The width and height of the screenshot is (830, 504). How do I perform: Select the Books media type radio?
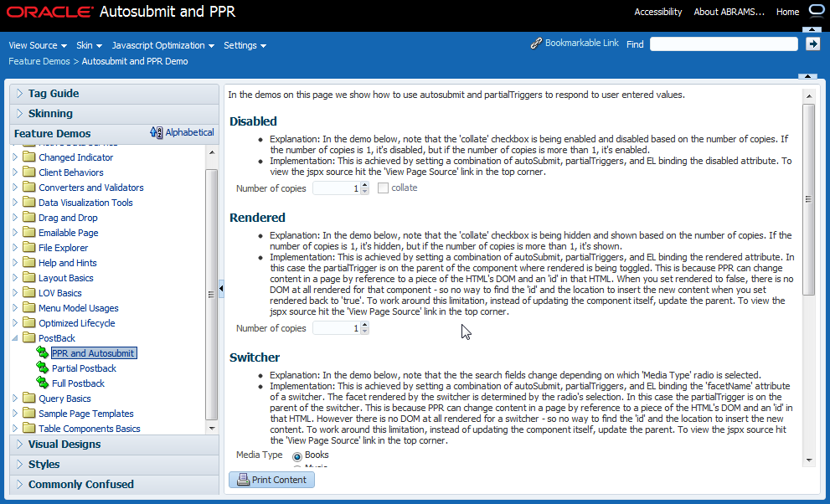(x=297, y=456)
